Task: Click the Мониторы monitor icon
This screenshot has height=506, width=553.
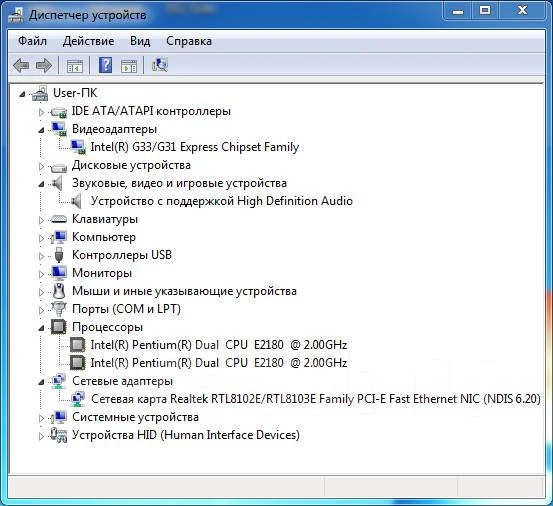Action: click(59, 273)
